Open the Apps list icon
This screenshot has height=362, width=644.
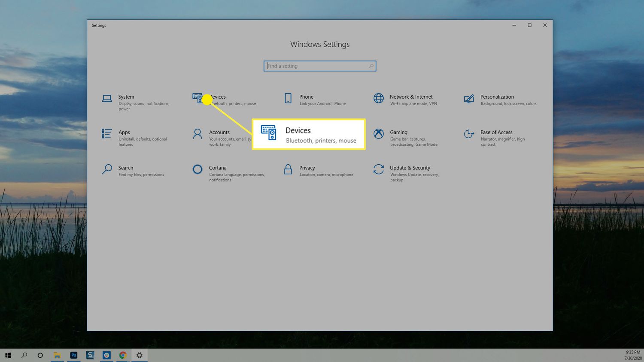coord(107,134)
